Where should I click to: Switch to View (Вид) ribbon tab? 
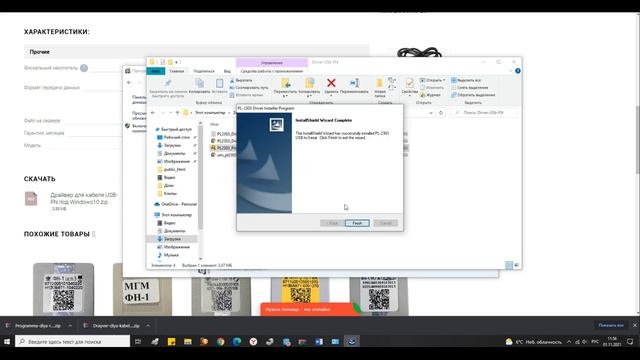[227, 71]
